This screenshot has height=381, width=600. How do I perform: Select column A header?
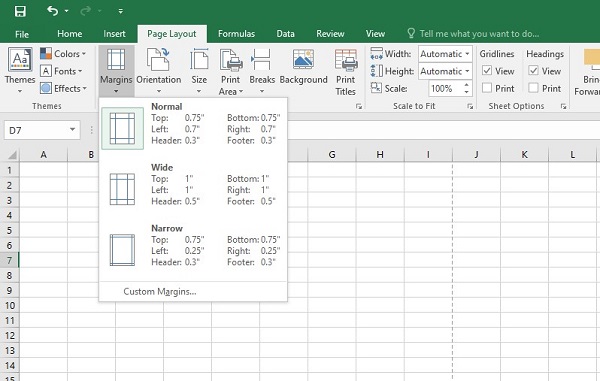coord(43,155)
